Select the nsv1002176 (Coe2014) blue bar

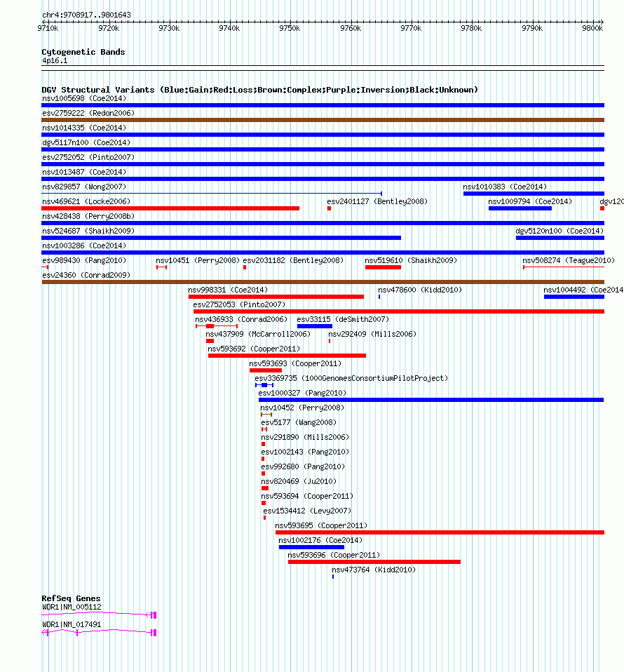(x=311, y=547)
